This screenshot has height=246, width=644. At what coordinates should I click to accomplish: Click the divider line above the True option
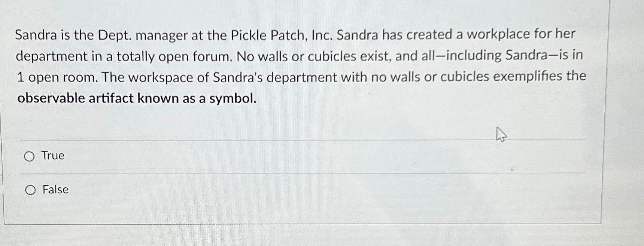pos(300,139)
